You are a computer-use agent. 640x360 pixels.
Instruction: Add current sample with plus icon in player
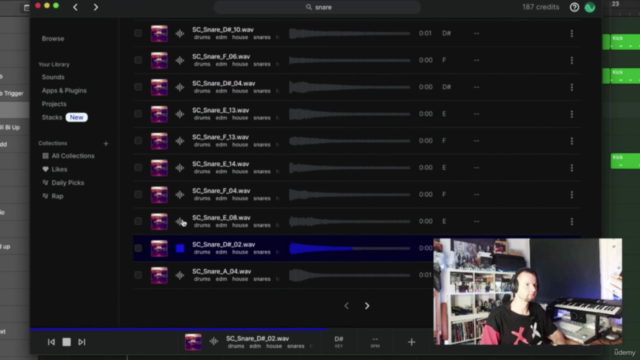[411, 342]
